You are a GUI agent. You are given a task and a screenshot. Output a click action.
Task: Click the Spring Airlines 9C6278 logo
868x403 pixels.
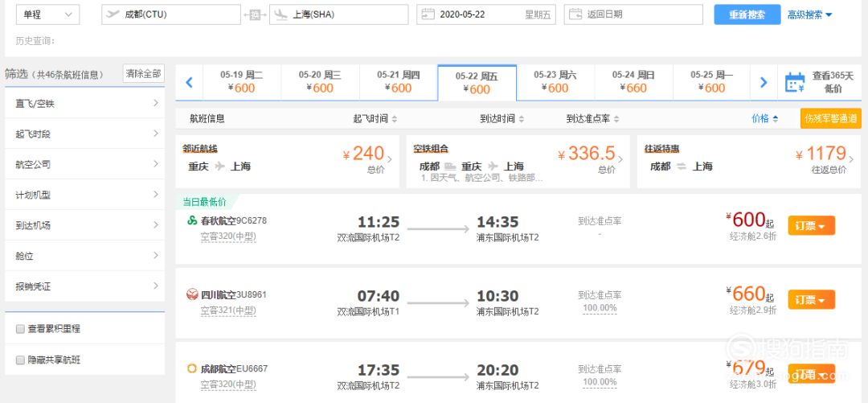point(191,220)
